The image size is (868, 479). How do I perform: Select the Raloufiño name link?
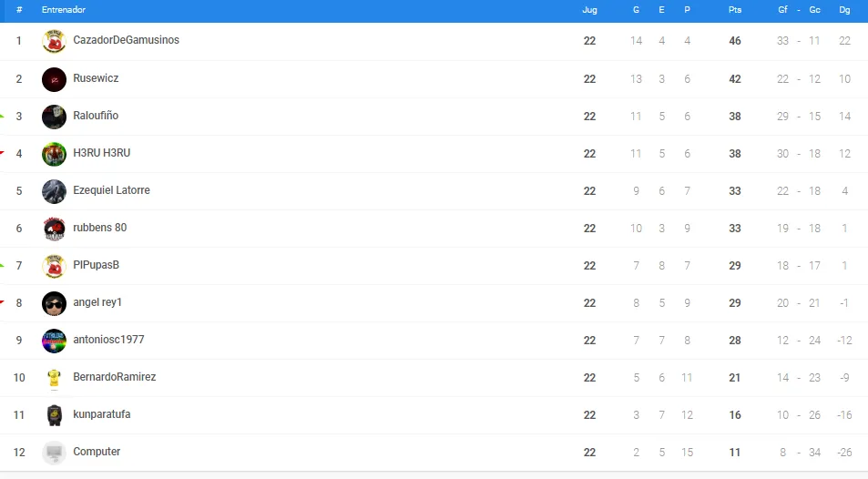96,115
